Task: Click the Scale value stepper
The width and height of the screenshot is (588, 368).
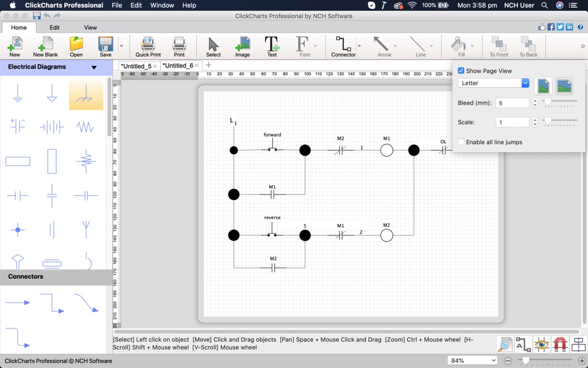Action: tap(535, 122)
